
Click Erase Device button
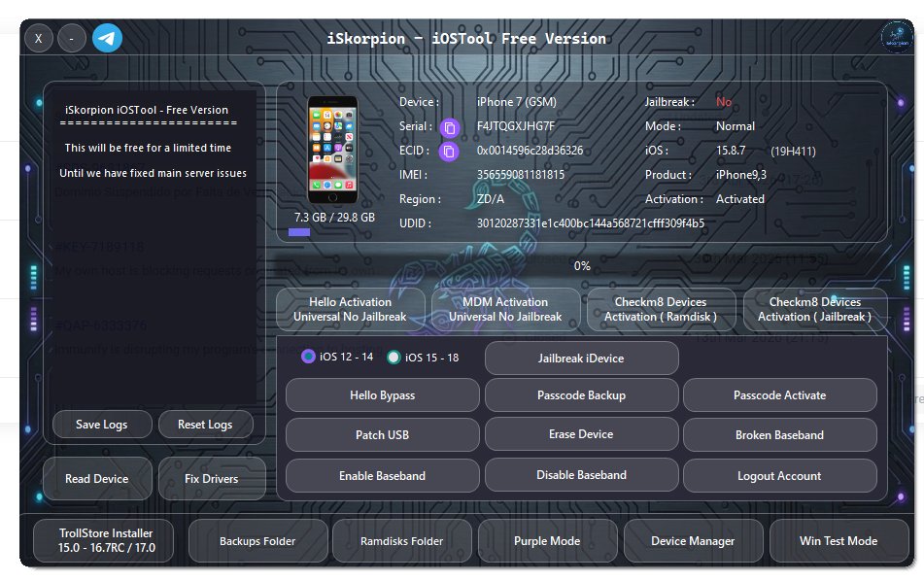click(x=581, y=434)
